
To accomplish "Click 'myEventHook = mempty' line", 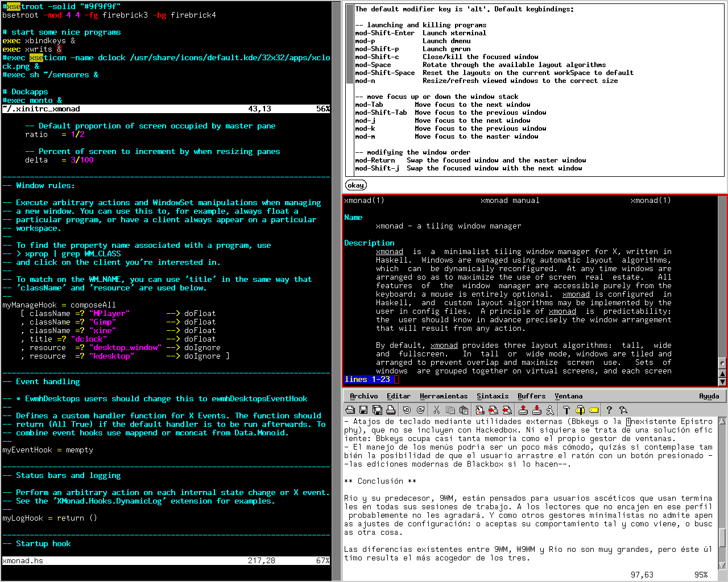I will pyautogui.click(x=48, y=450).
